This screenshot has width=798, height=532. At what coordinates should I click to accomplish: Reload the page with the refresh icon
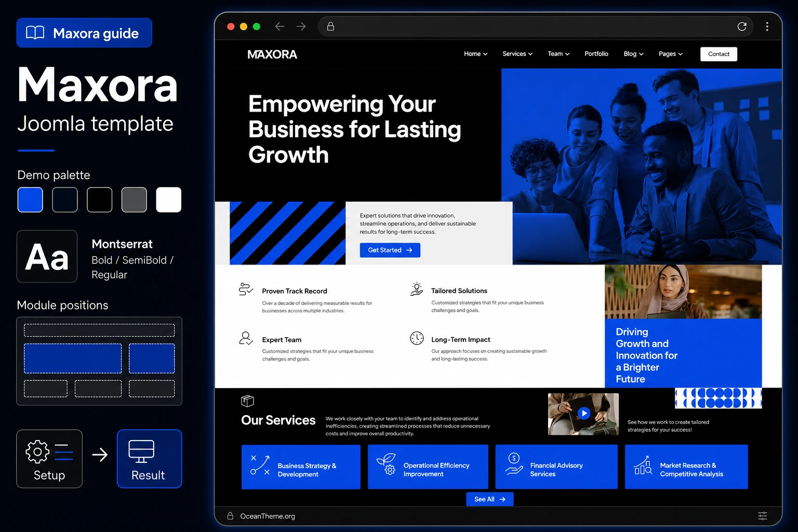742,26
